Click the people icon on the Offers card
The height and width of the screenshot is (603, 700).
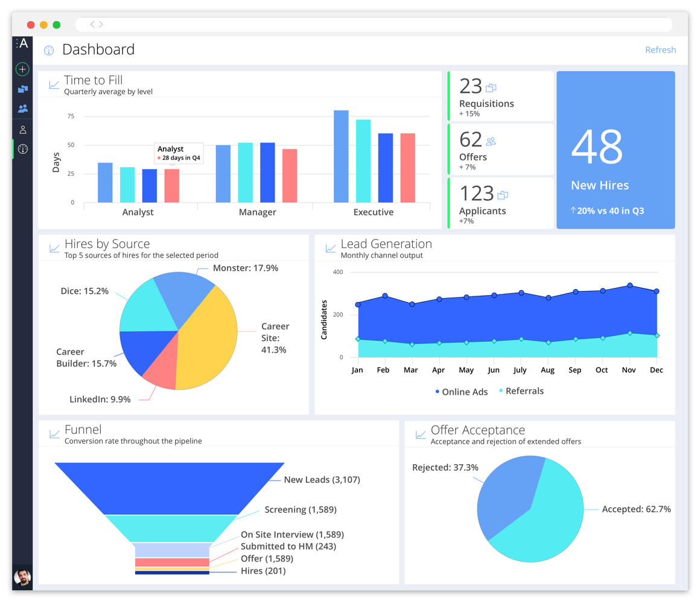pos(490,140)
